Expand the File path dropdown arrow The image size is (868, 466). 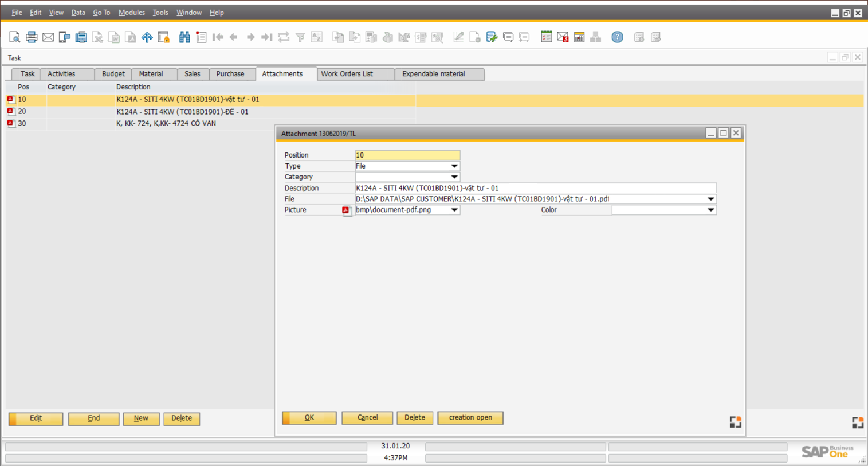pos(710,199)
